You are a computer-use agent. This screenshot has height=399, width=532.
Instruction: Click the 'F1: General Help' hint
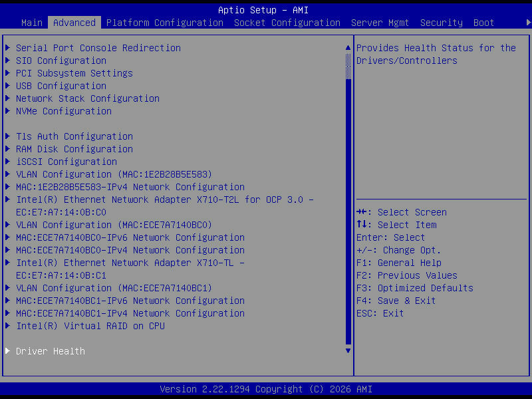[399, 263]
